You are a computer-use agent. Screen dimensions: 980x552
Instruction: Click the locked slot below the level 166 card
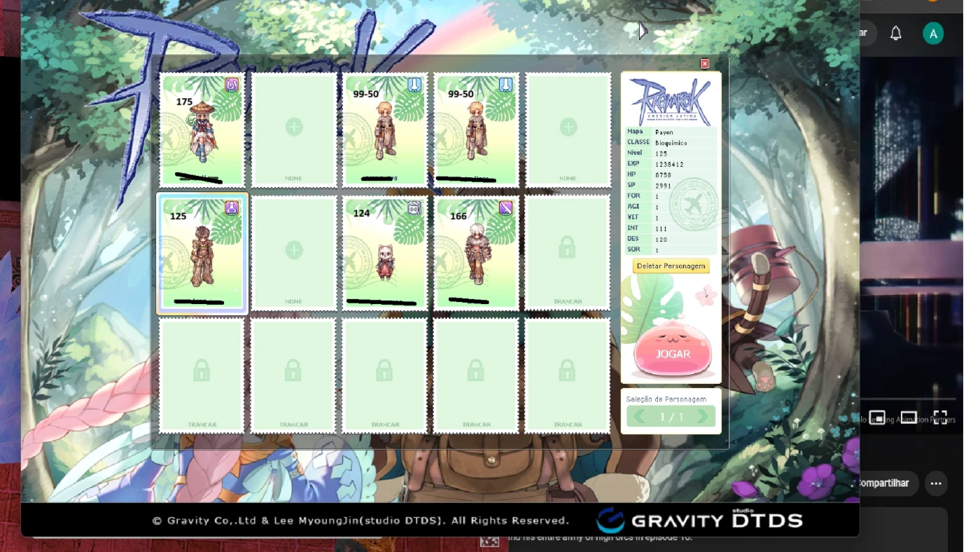476,376
